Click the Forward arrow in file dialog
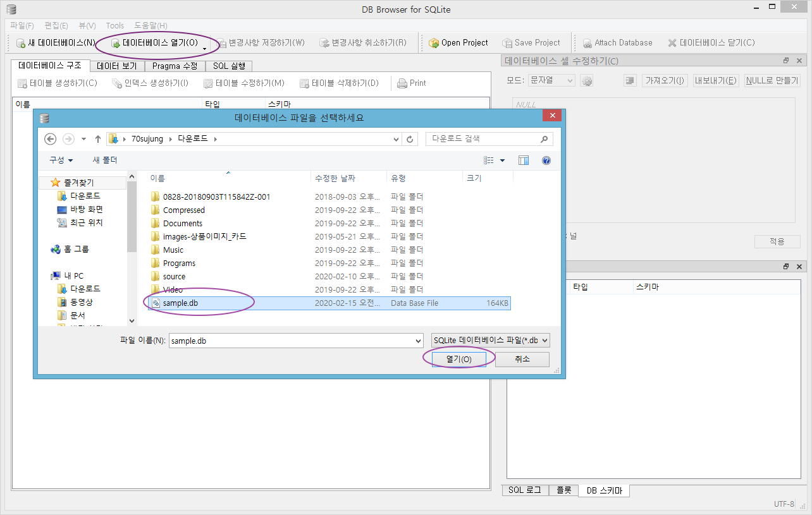812x515 pixels. pyautogui.click(x=68, y=139)
